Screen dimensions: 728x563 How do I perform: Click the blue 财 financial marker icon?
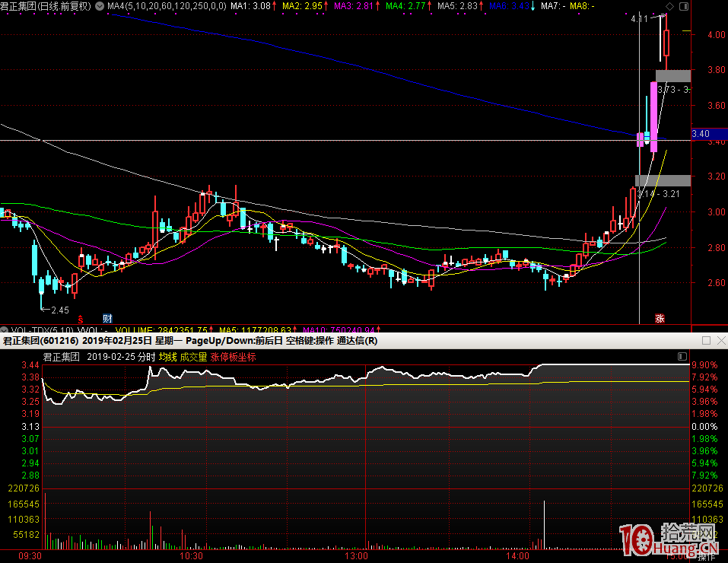107,318
